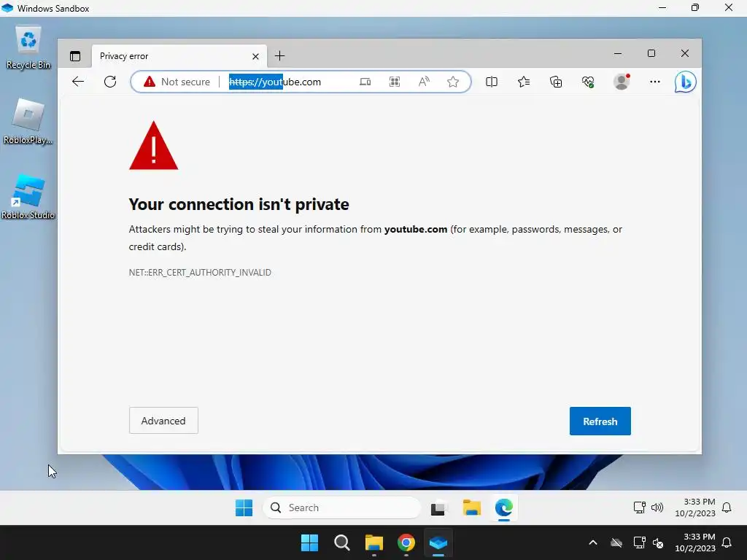
Task: Add page to favorites with star icon
Action: pos(453,82)
